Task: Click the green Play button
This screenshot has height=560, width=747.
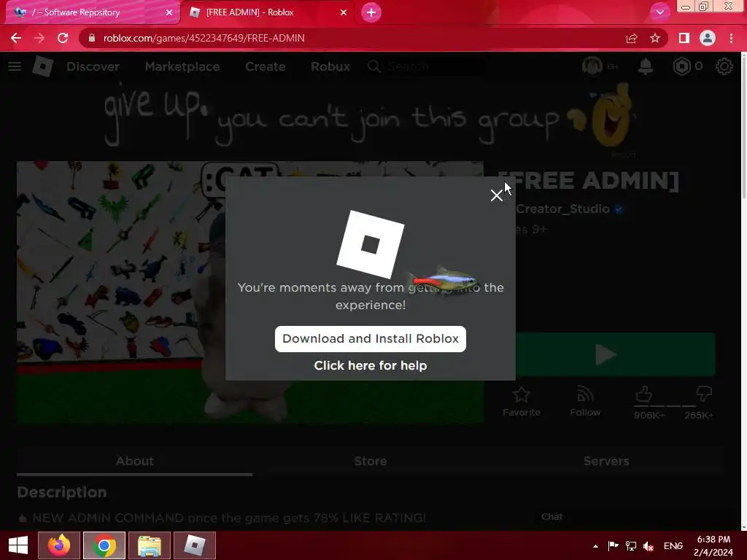Action: point(615,354)
